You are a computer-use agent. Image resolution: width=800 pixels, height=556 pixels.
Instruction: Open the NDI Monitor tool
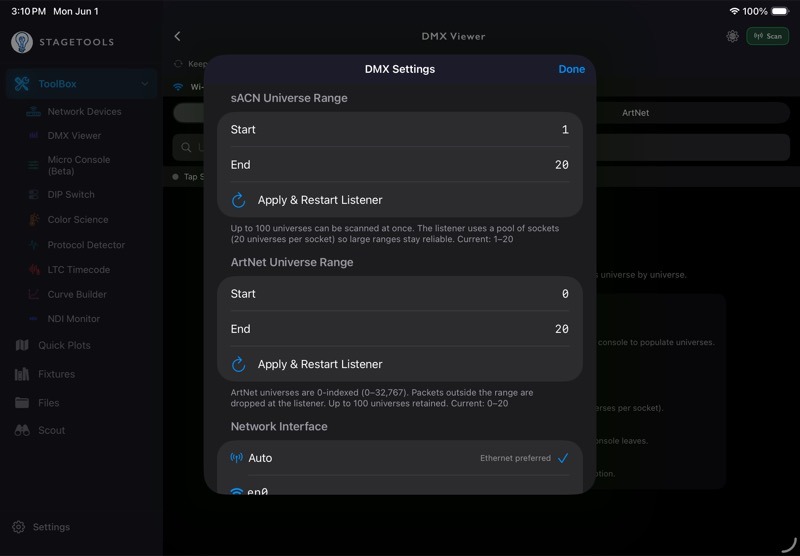(73, 319)
